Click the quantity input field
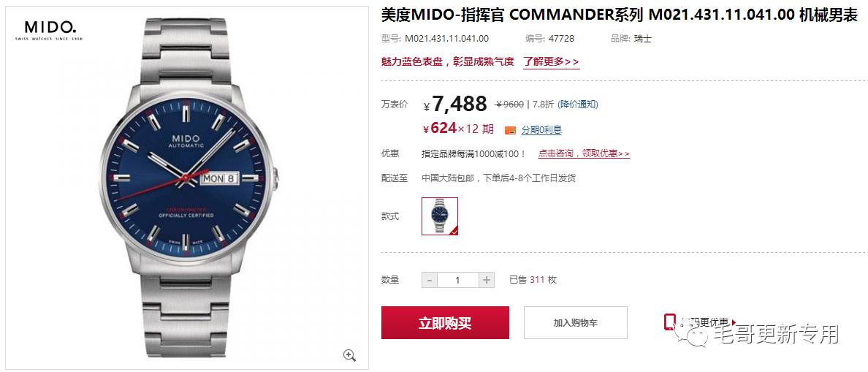 coord(458,280)
